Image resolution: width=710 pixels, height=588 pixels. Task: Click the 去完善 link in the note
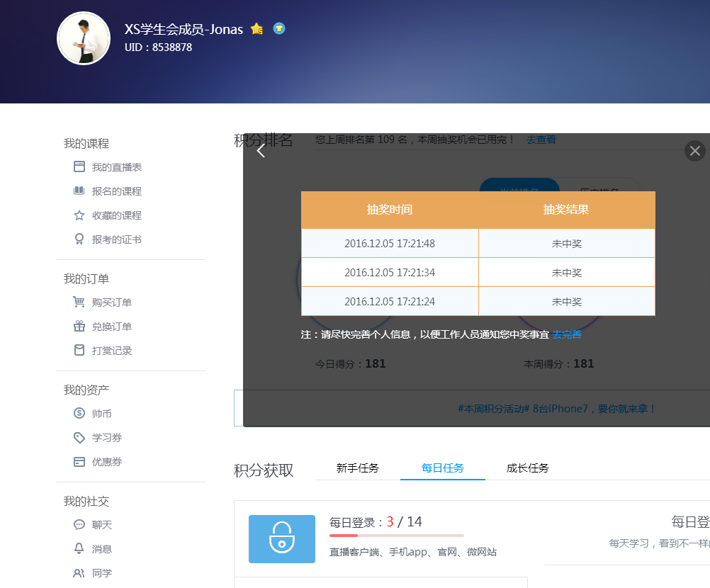(567, 334)
